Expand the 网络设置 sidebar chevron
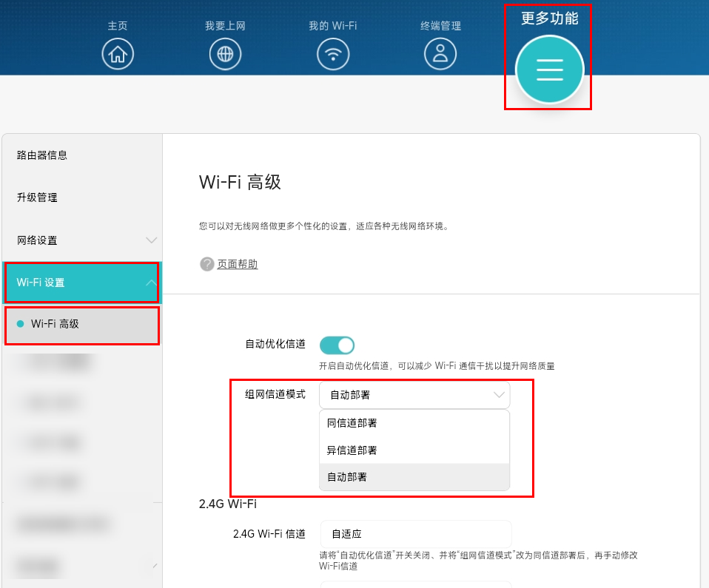 click(x=151, y=240)
